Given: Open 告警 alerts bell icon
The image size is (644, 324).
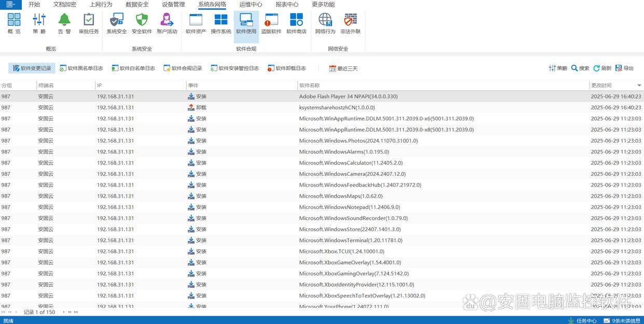Looking at the screenshot, I should tap(64, 24).
